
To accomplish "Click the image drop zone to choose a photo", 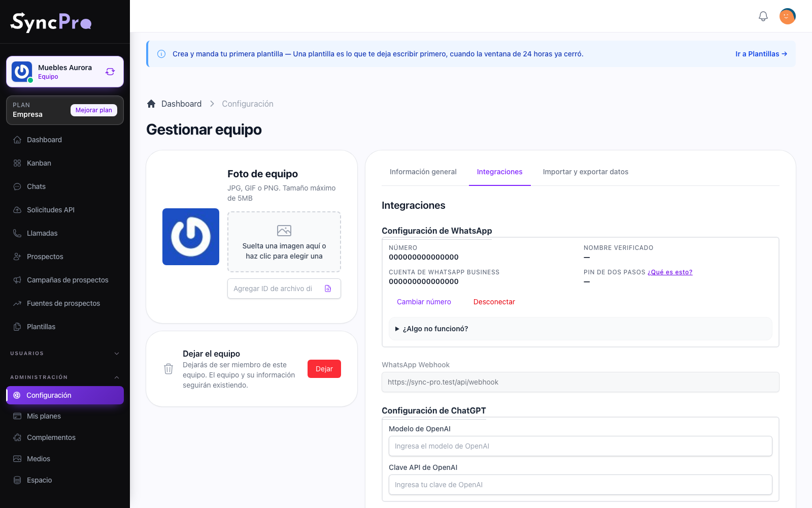I will (284, 242).
